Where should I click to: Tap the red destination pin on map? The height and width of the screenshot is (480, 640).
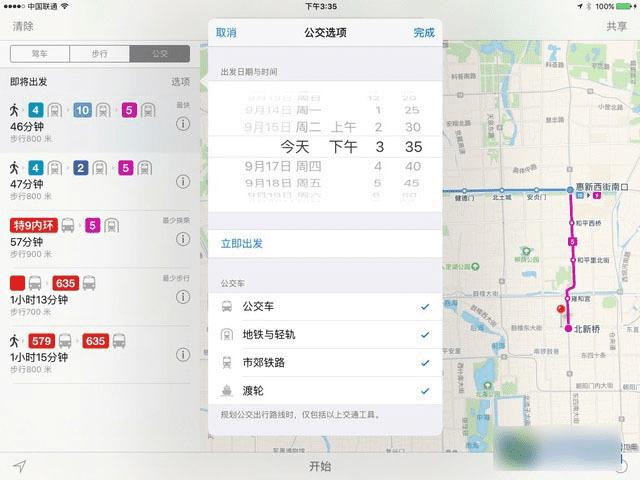click(x=561, y=309)
